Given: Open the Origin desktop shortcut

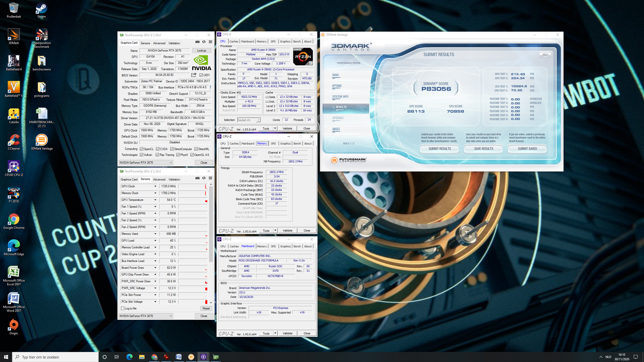Looking at the screenshot, I should click(14, 327).
